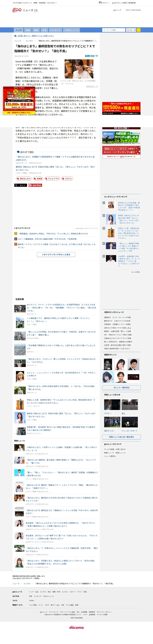Viewport: 153px width, 644px height.
Task: Open the 海のはじまり tag
Action: (24, 179)
